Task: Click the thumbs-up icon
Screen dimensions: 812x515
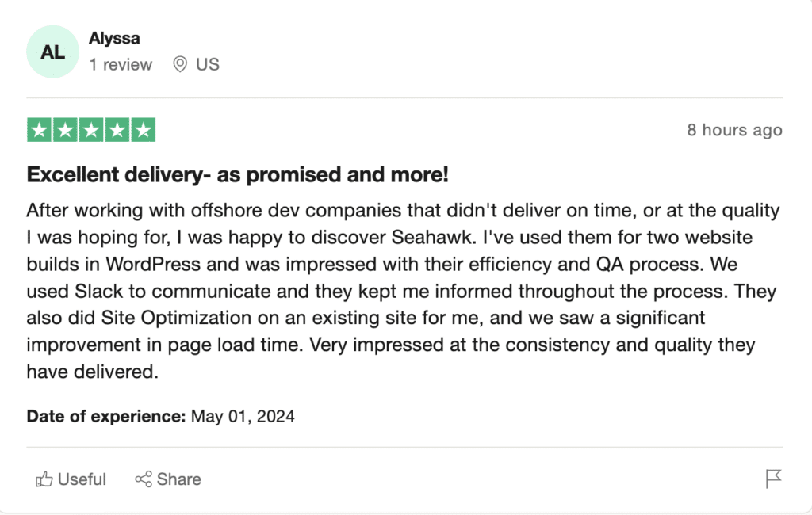Action: coord(44,479)
